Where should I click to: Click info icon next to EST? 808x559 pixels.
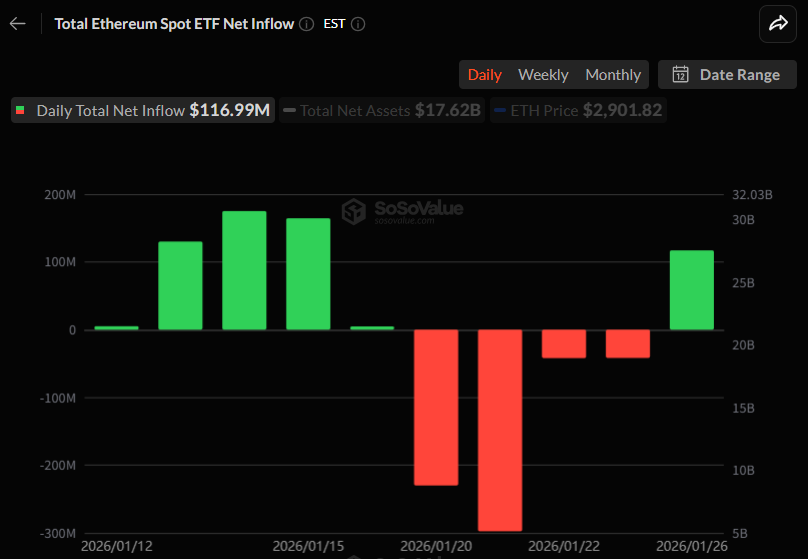pos(358,24)
